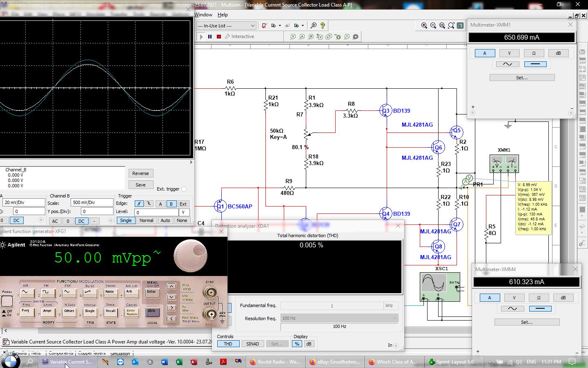
Task: Set Channel B coupling to AC
Action: tap(55, 221)
